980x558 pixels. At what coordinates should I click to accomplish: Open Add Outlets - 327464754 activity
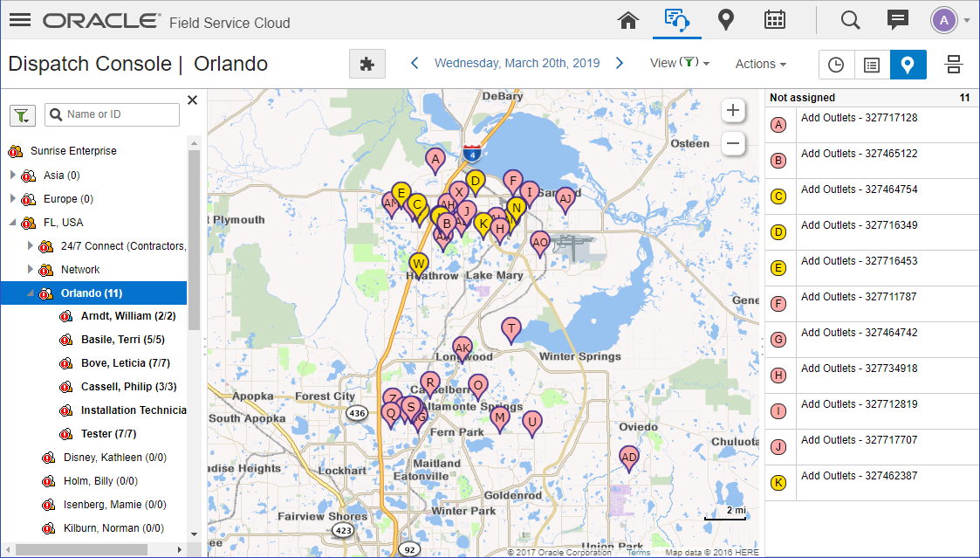click(x=860, y=189)
